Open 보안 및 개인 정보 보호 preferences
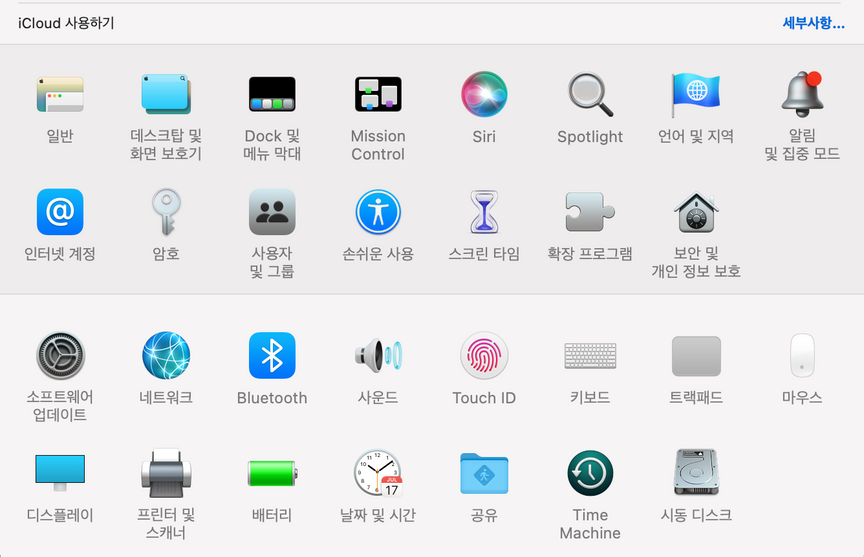Screen dimensions: 864x557 (x=696, y=212)
